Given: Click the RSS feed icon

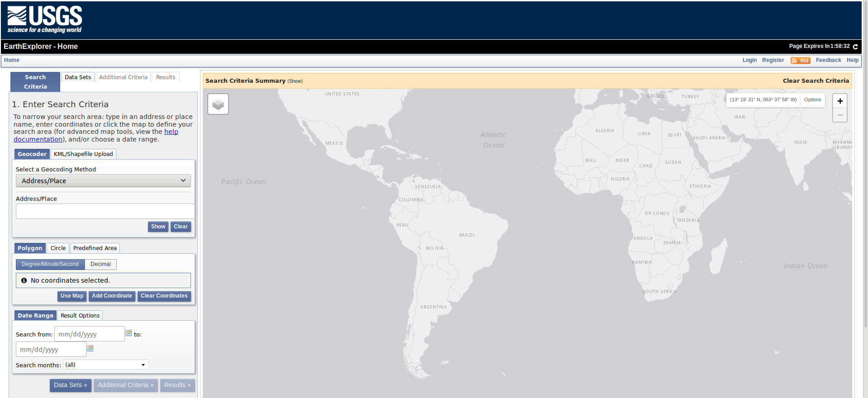Looking at the screenshot, I should tap(800, 61).
